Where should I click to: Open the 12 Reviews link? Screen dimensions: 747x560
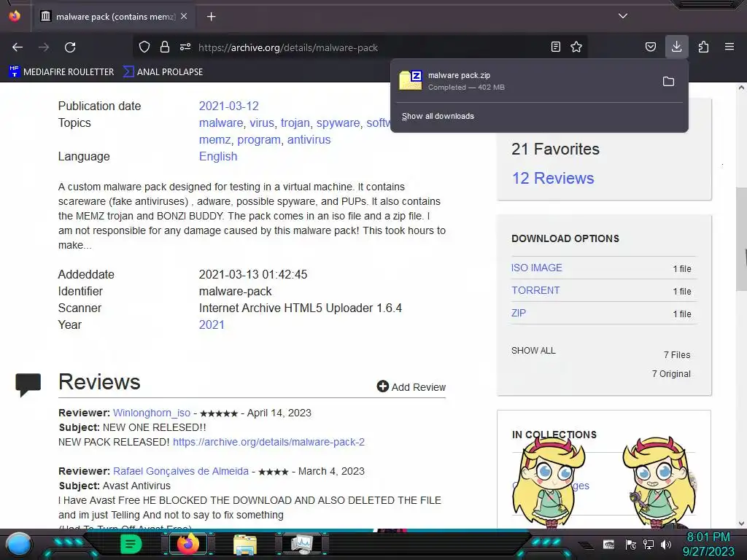click(553, 178)
